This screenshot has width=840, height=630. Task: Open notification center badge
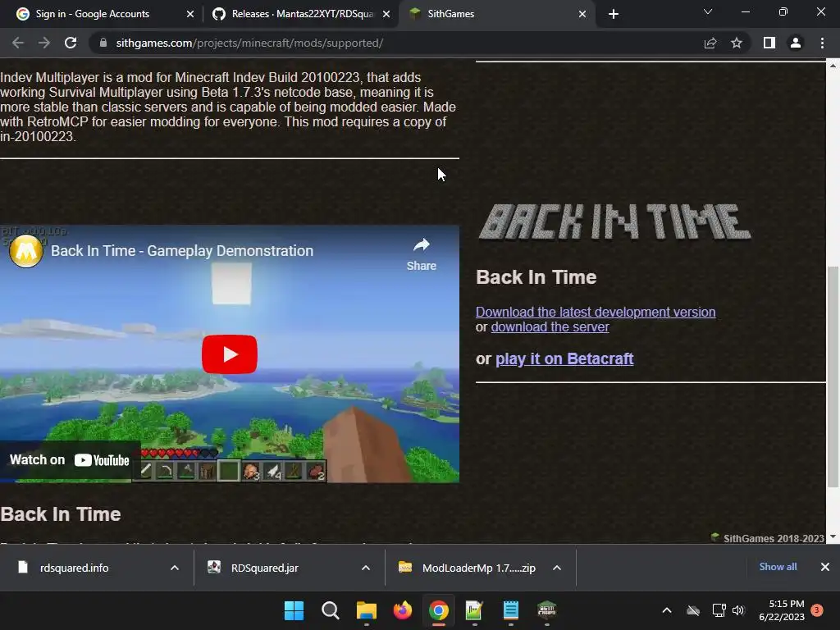pos(817,610)
